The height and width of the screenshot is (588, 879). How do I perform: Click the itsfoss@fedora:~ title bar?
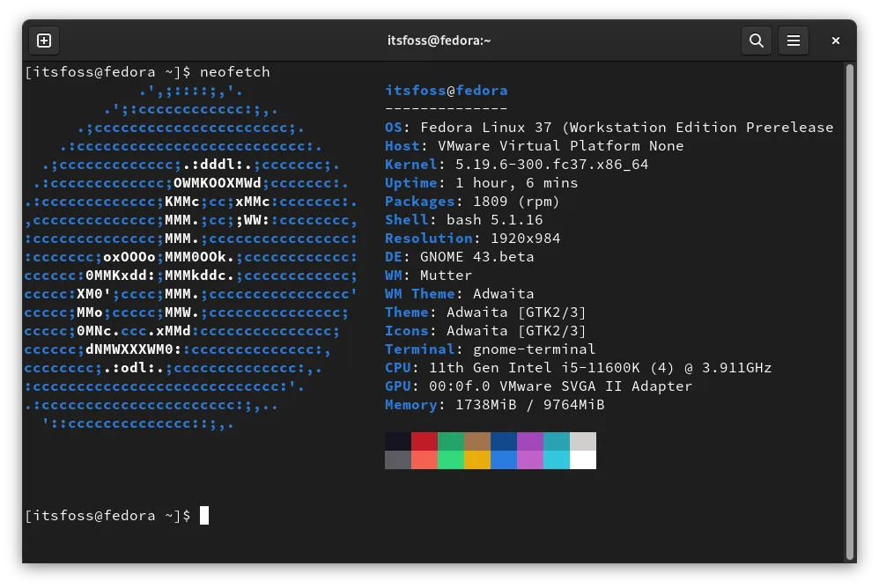(x=439, y=40)
